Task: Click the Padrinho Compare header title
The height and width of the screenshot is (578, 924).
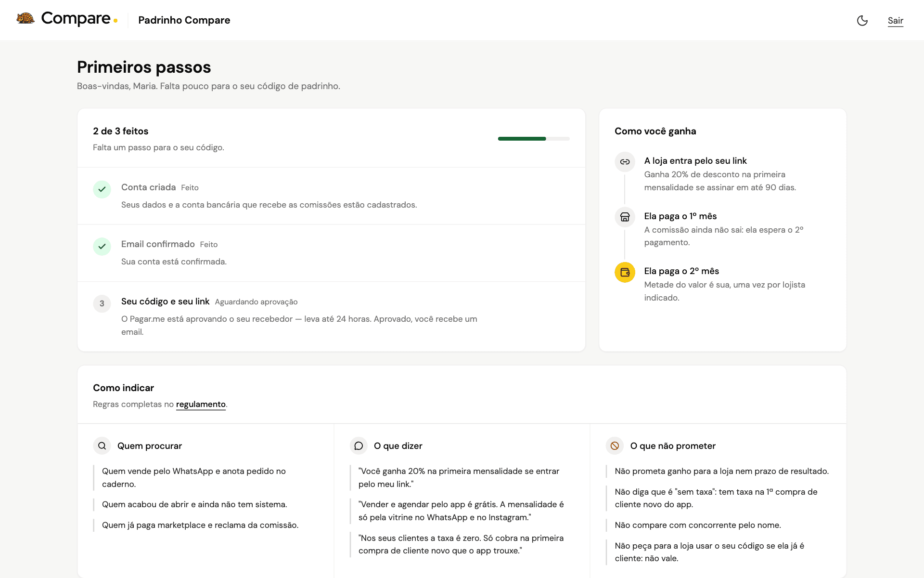Action: click(x=184, y=20)
